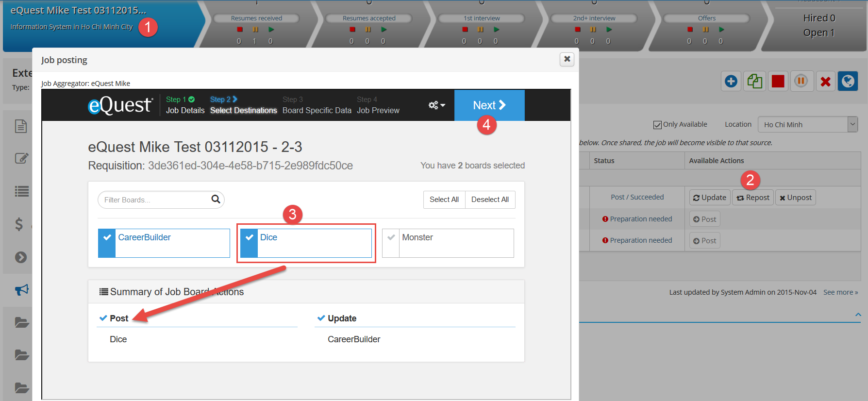The width and height of the screenshot is (868, 401).
Task: Click the blue plus add icon
Action: (x=731, y=81)
